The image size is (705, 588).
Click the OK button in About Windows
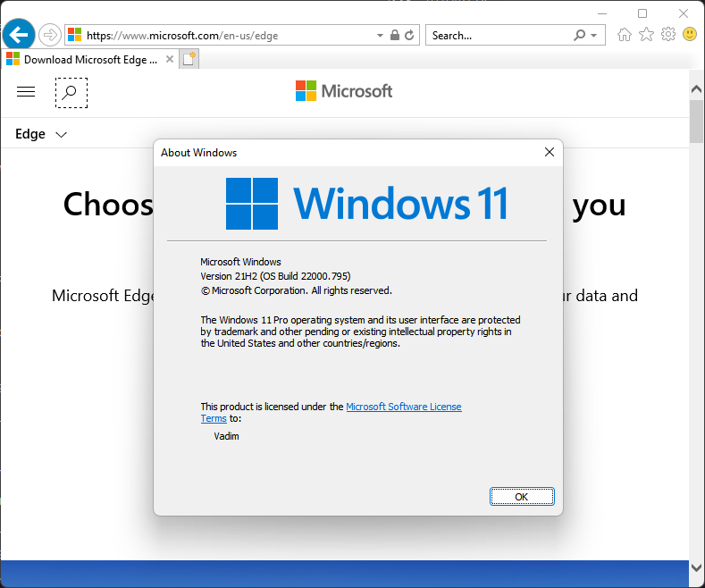[522, 496]
